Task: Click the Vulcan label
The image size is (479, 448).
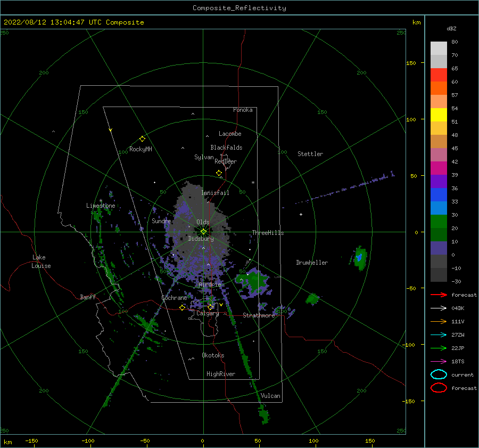Action: coord(270,396)
